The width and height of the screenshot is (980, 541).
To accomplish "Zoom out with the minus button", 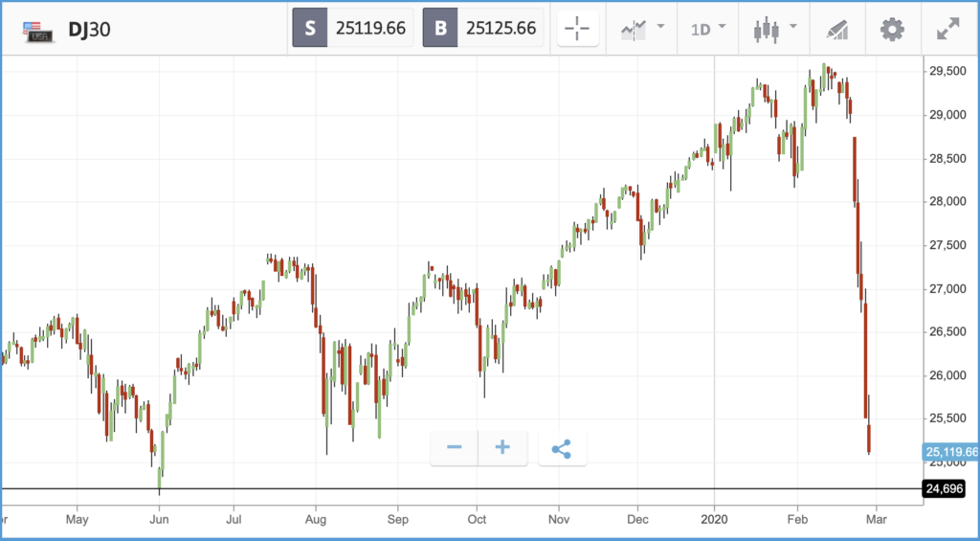I will coord(455,447).
